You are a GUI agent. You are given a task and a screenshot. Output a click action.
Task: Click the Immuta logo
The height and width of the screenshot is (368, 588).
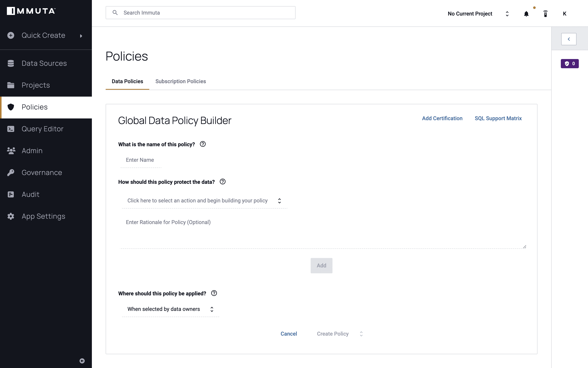[x=31, y=11]
